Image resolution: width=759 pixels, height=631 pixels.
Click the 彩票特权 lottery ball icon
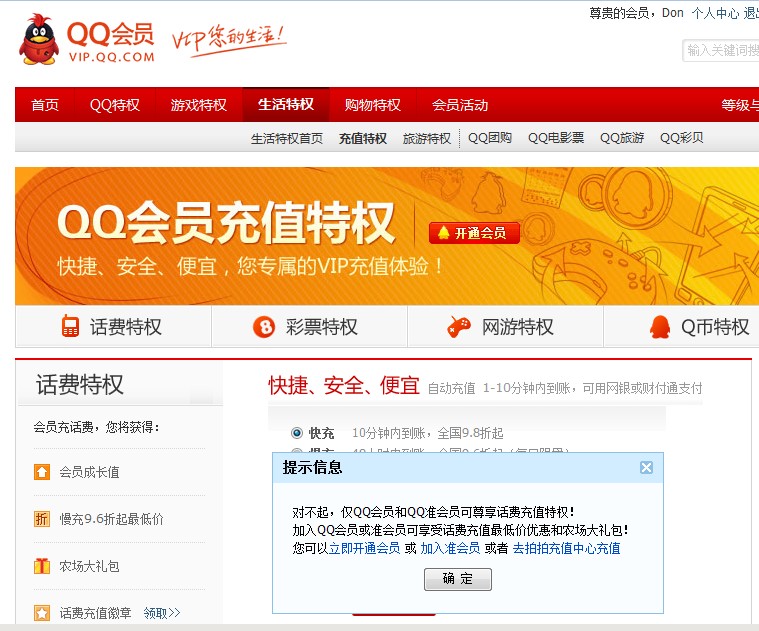(264, 327)
